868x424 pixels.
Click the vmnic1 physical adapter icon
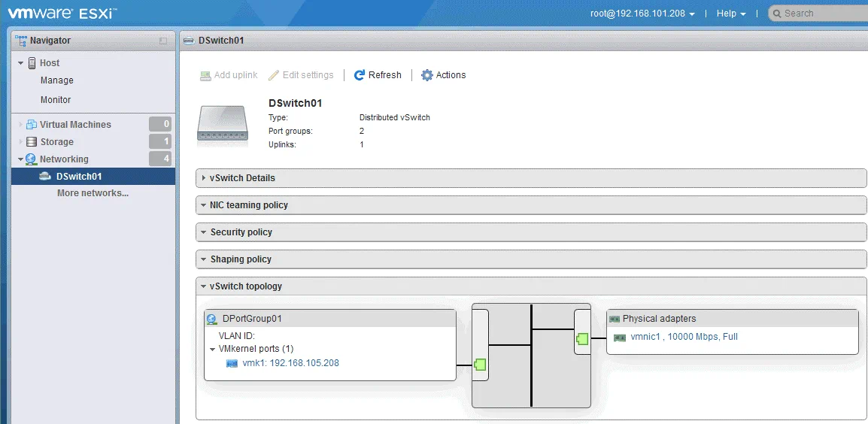[620, 338]
